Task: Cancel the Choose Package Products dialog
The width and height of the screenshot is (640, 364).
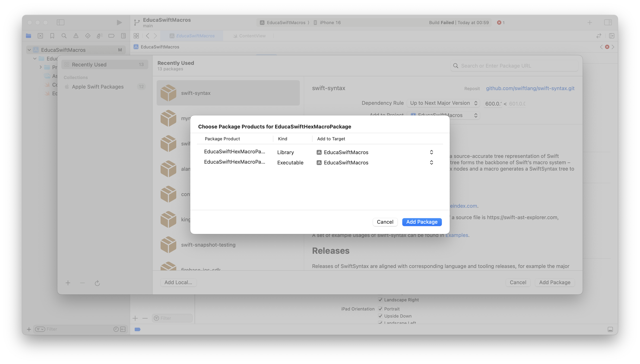Action: [385, 222]
